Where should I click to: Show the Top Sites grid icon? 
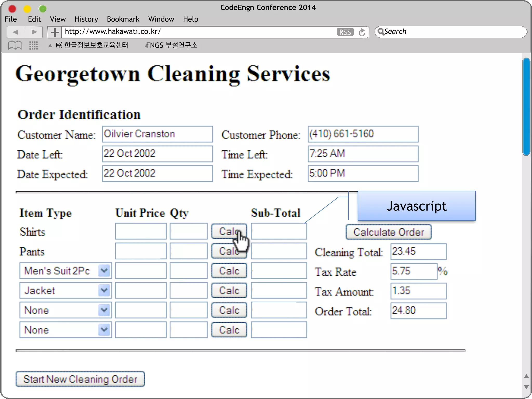(x=34, y=45)
